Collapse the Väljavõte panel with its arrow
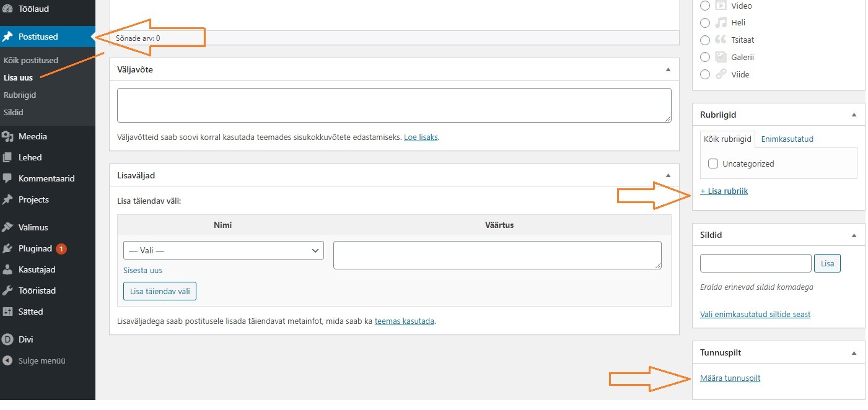Viewport: 868px width, 410px height. click(668, 69)
